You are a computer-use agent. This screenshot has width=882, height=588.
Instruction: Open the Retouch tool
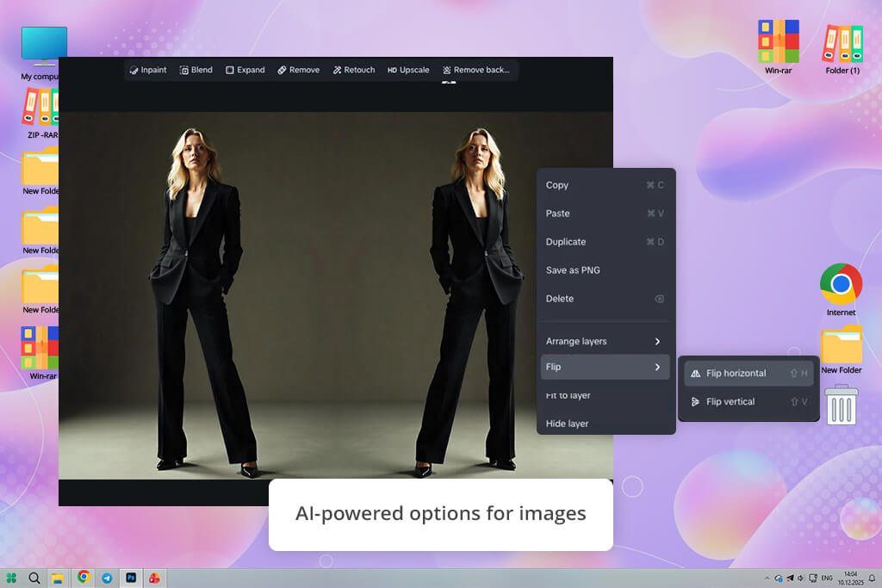(354, 70)
